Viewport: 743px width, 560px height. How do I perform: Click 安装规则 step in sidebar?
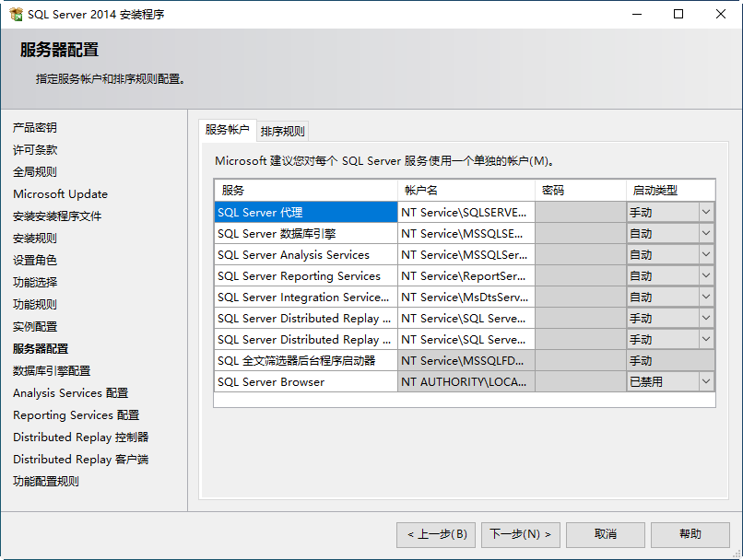35,239
